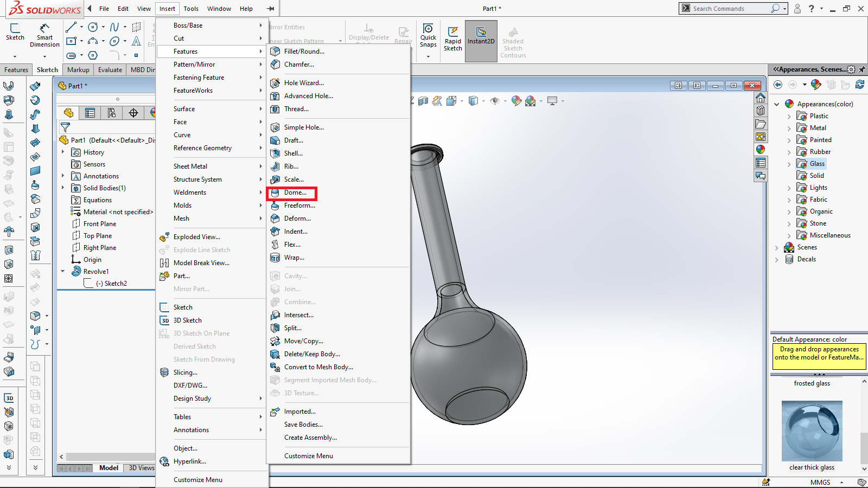
Task: Expand the Scenes tree node
Action: (777, 247)
